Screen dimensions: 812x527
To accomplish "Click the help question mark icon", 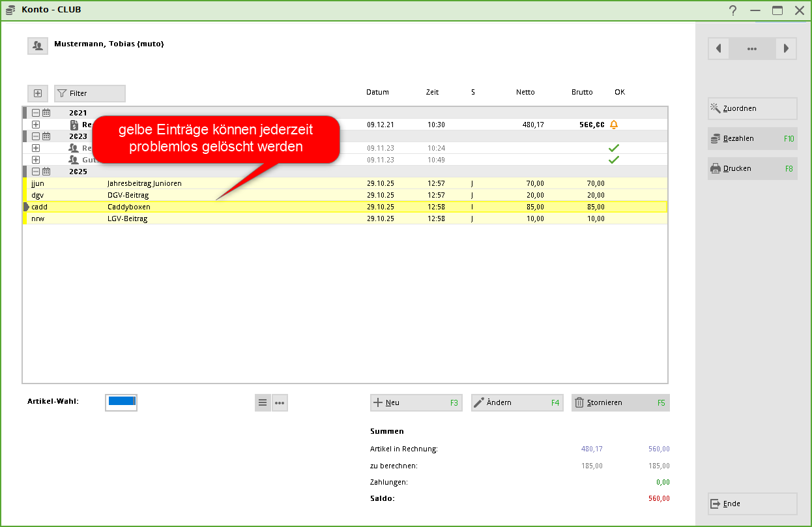I will pyautogui.click(x=733, y=10).
